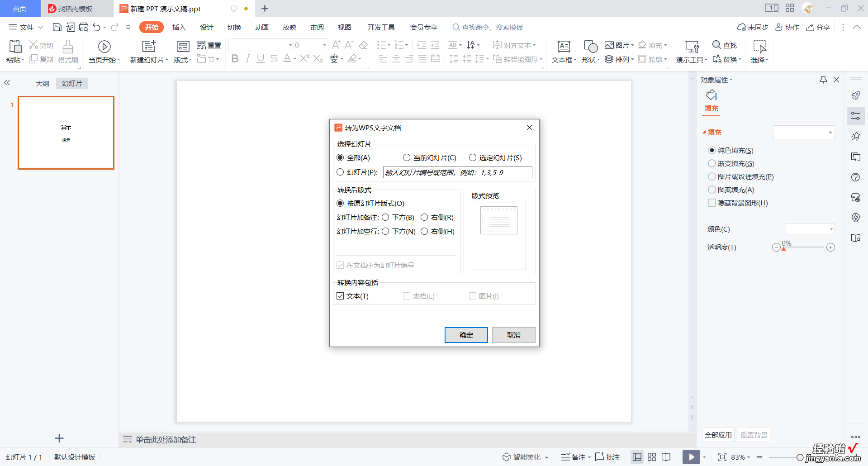
Task: Click the Paste clipboard icon
Action: coord(15,46)
